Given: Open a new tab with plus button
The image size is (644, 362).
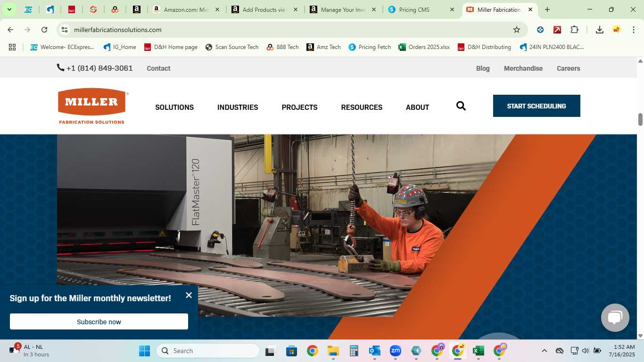Looking at the screenshot, I should [547, 9].
